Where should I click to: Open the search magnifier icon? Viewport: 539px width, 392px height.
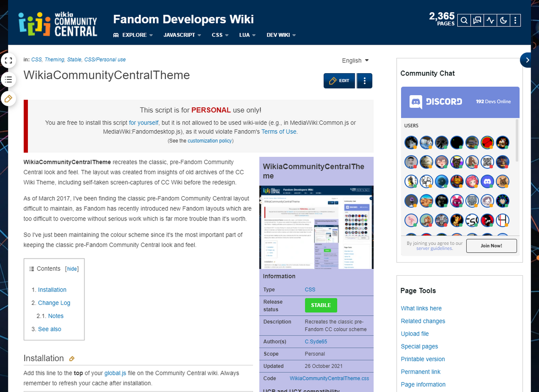point(464,20)
